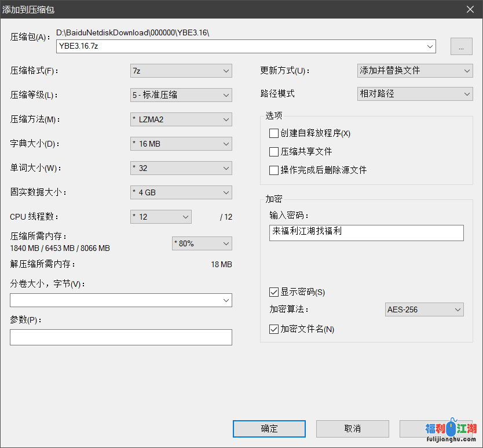483x448 pixels.
Task: Click the parameters text field
Action: pos(120,337)
